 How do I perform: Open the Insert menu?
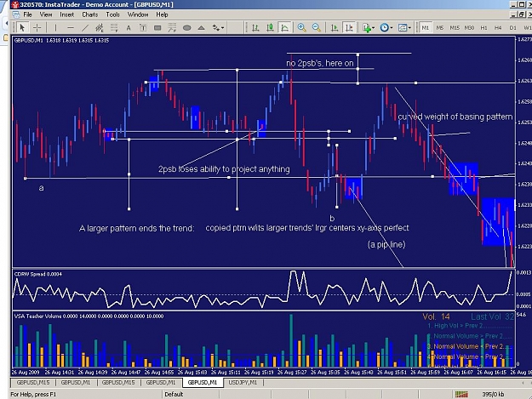coord(67,14)
